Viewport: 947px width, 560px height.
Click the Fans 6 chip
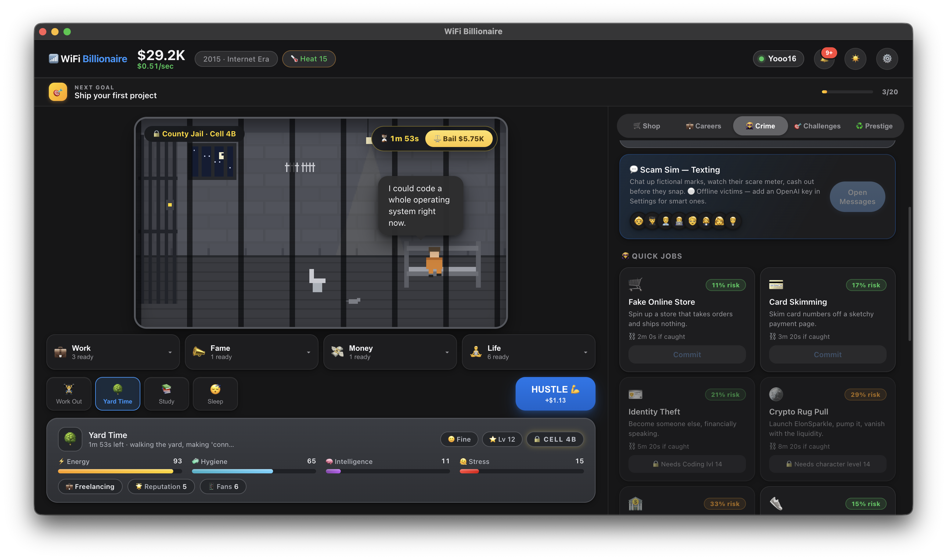pyautogui.click(x=223, y=486)
